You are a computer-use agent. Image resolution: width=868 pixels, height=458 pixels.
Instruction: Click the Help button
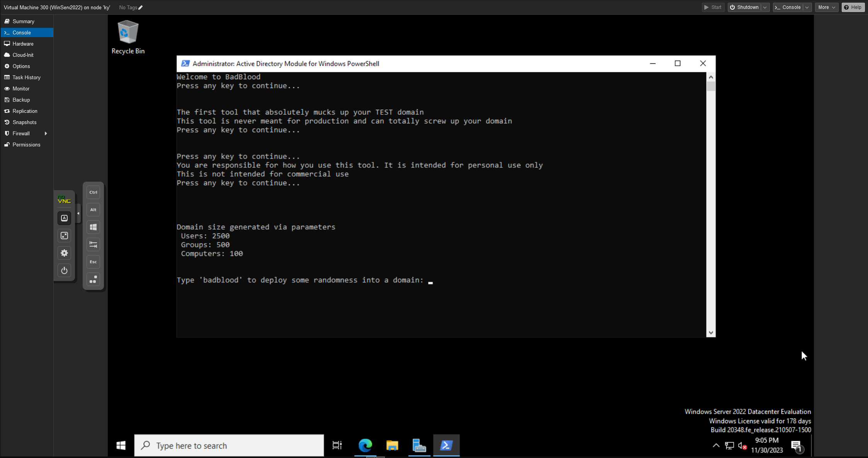pyautogui.click(x=853, y=7)
